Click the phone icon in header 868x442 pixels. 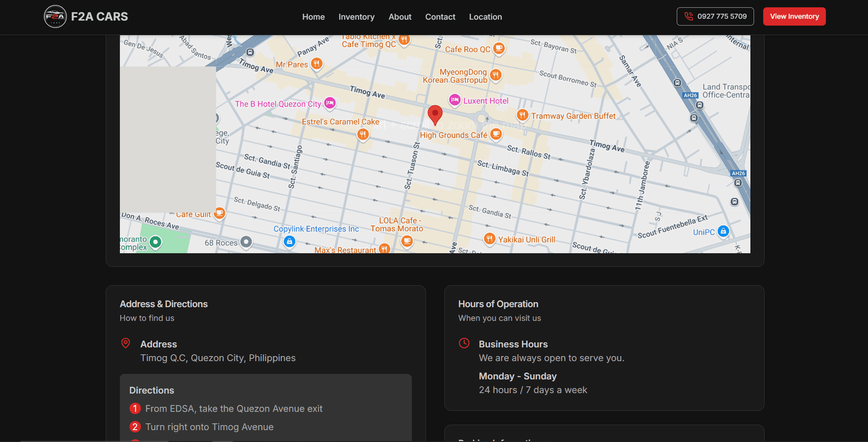pos(689,16)
